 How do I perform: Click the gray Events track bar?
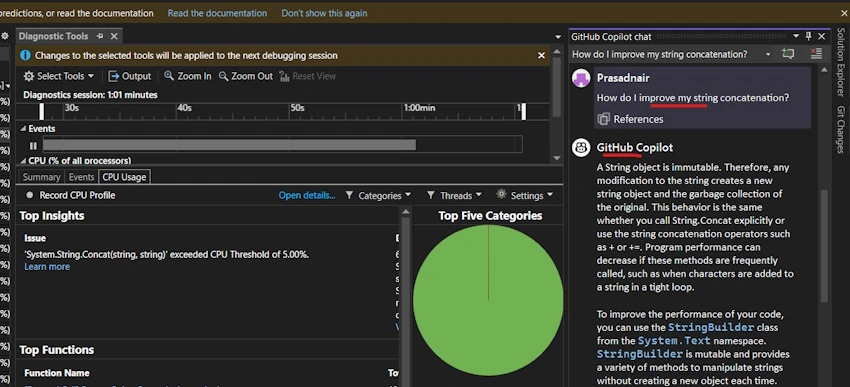coord(229,145)
